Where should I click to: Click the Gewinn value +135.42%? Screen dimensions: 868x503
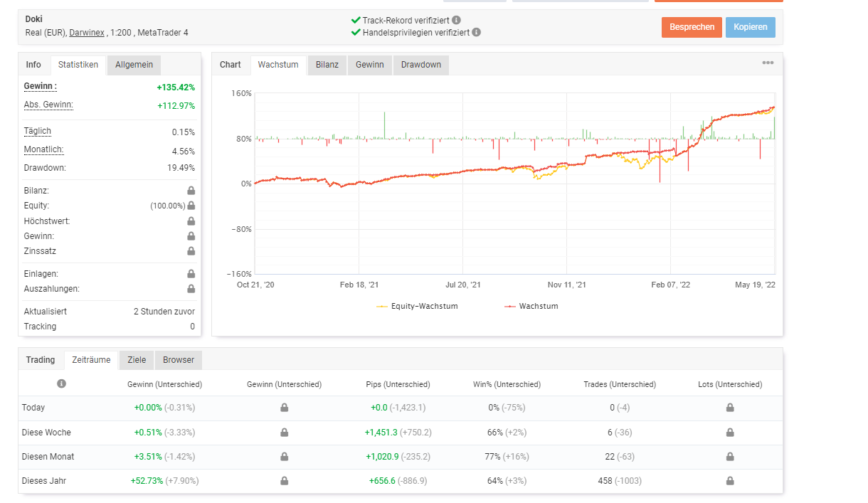(x=176, y=88)
